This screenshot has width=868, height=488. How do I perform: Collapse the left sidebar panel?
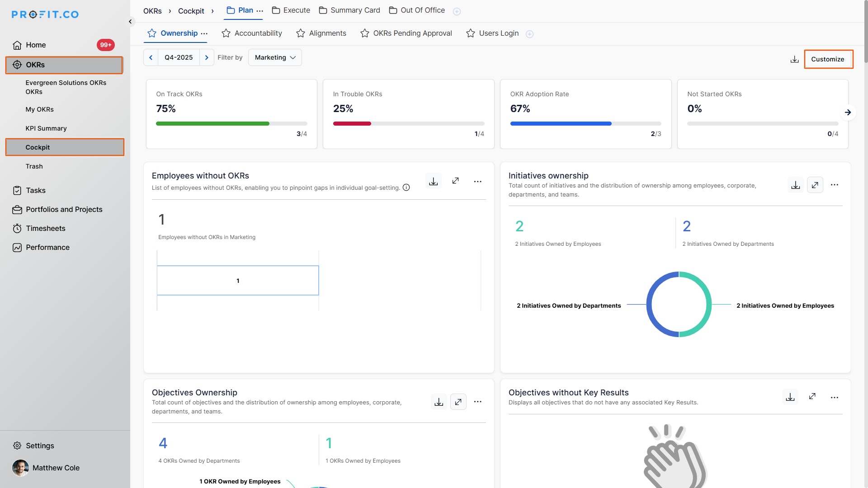pyautogui.click(x=130, y=21)
